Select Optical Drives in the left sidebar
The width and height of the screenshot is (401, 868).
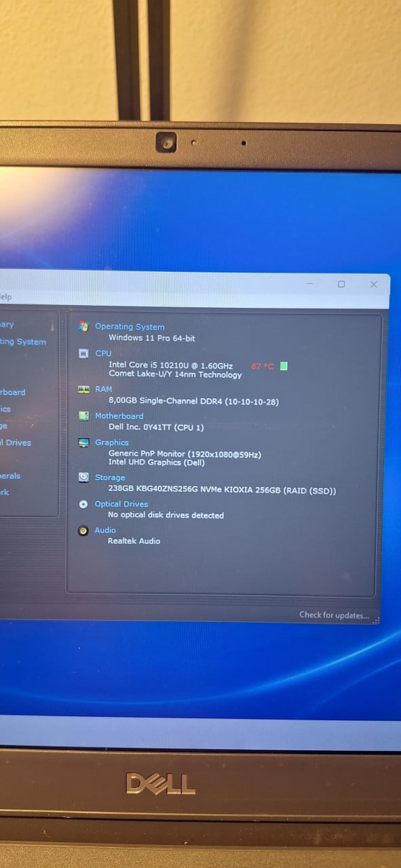(16, 443)
